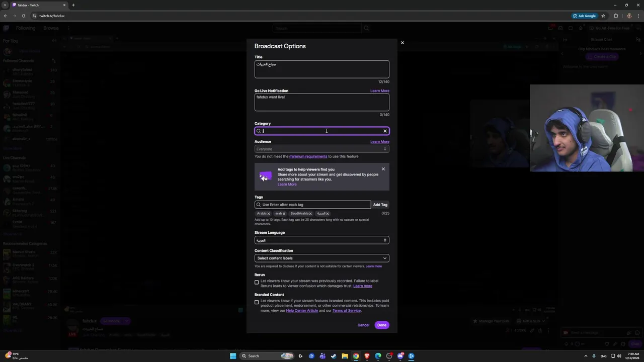Open the Terms of Service link

coord(347,311)
